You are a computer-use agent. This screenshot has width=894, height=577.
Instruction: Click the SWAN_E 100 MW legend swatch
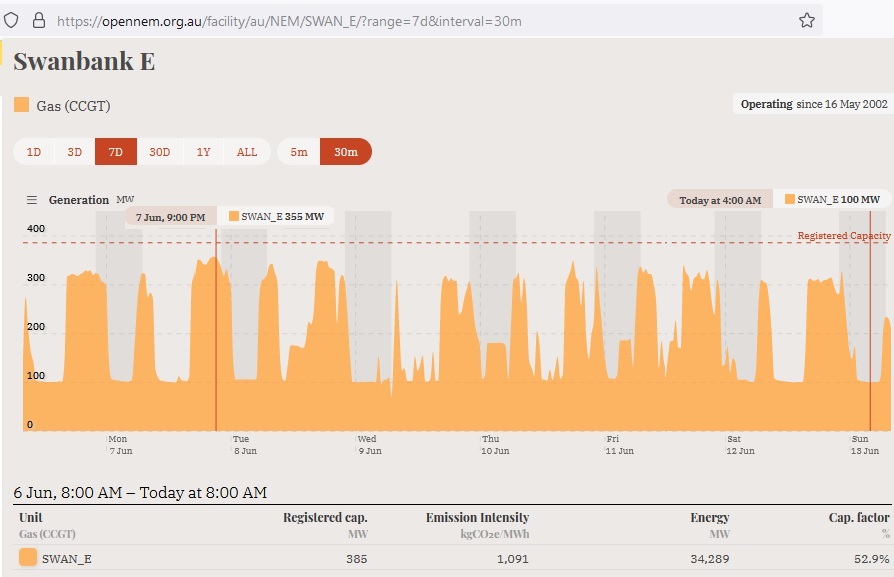tap(790, 199)
